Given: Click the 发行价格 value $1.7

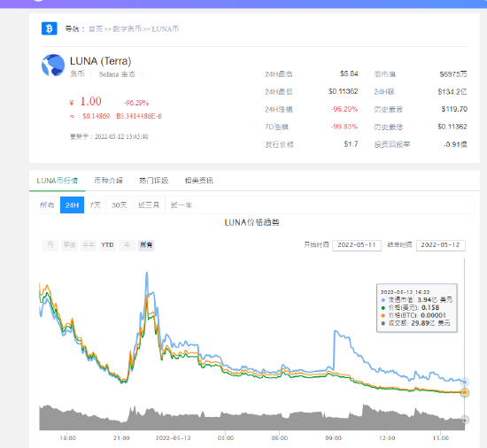Looking at the screenshot, I should [x=351, y=144].
